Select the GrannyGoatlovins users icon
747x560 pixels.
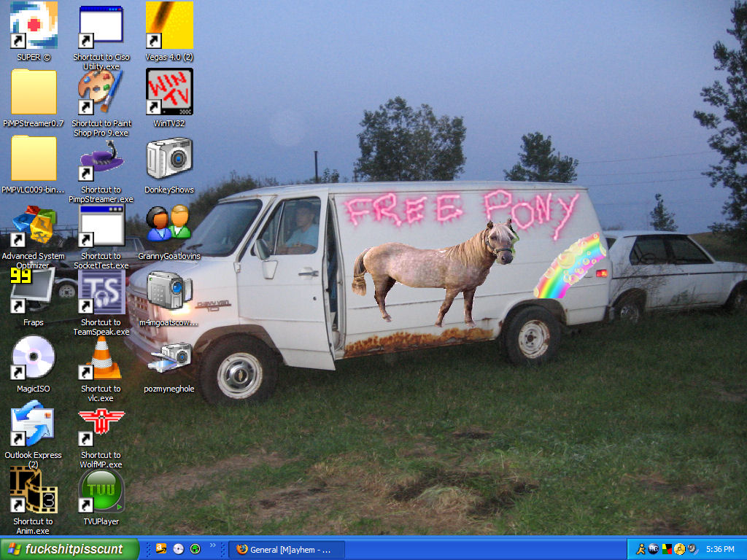pyautogui.click(x=169, y=225)
